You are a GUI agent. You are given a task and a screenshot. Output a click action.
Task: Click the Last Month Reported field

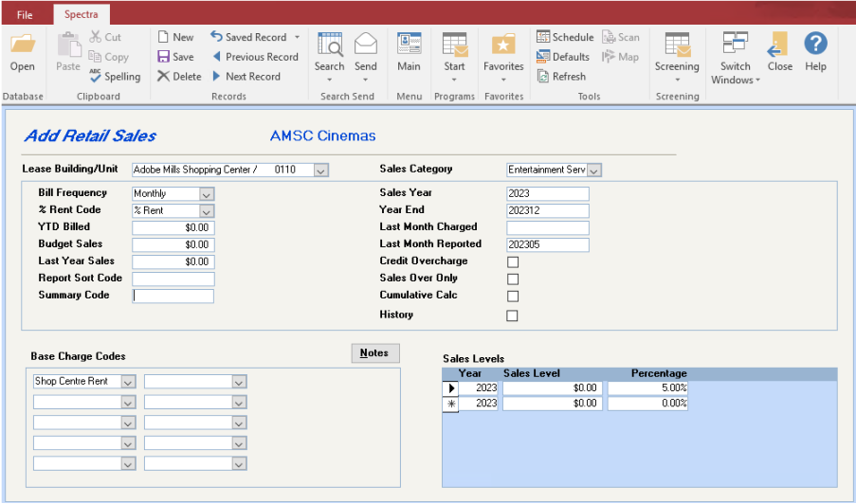point(548,244)
